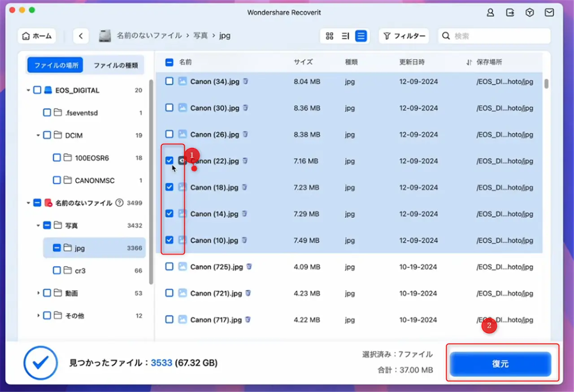Click 写真 in breadcrumb path
Image resolution: width=574 pixels, height=392 pixels.
pos(200,36)
